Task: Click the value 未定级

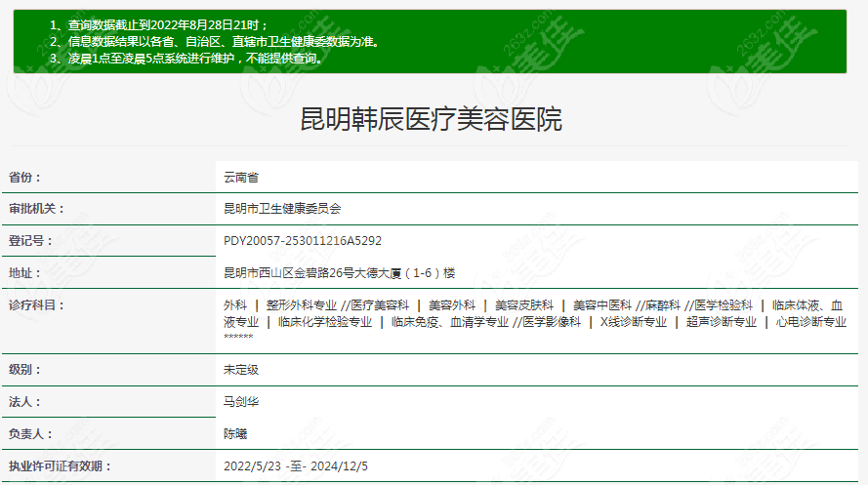Action: pyautogui.click(x=241, y=370)
